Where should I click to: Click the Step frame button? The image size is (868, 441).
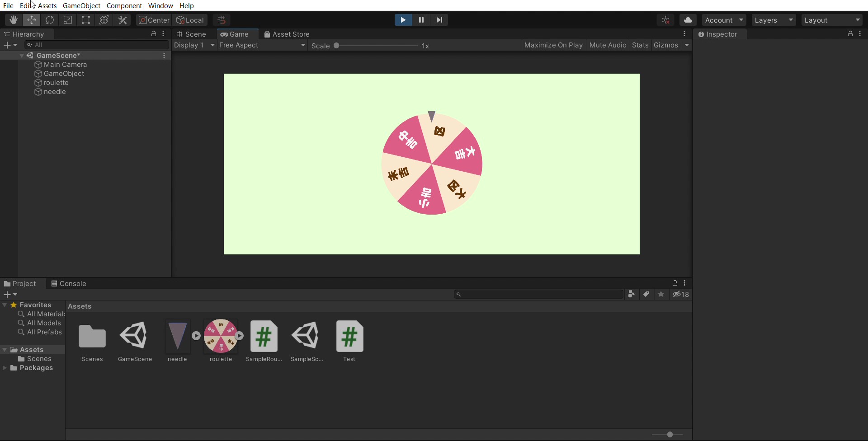tap(439, 20)
